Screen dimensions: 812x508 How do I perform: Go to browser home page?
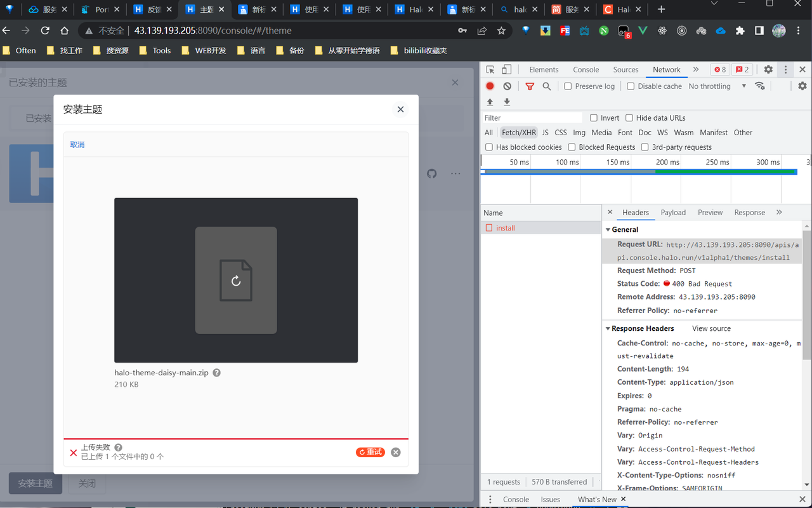65,30
